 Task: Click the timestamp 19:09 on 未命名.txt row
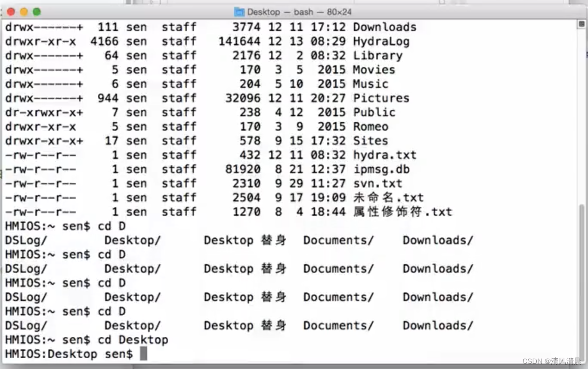click(x=328, y=197)
